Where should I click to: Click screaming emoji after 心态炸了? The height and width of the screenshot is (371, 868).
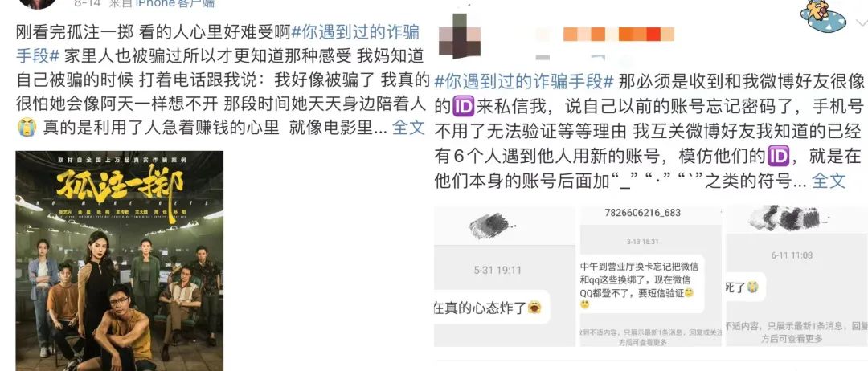click(534, 307)
